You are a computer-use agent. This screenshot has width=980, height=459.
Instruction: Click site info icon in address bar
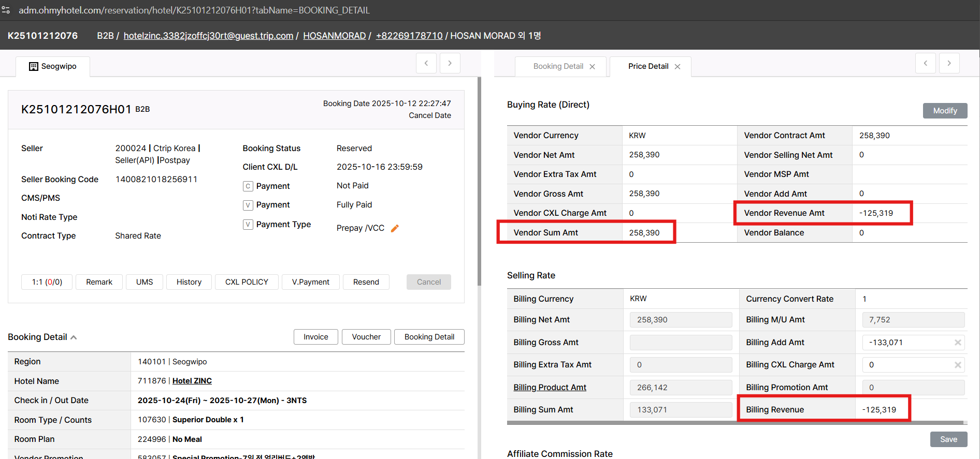[6, 10]
